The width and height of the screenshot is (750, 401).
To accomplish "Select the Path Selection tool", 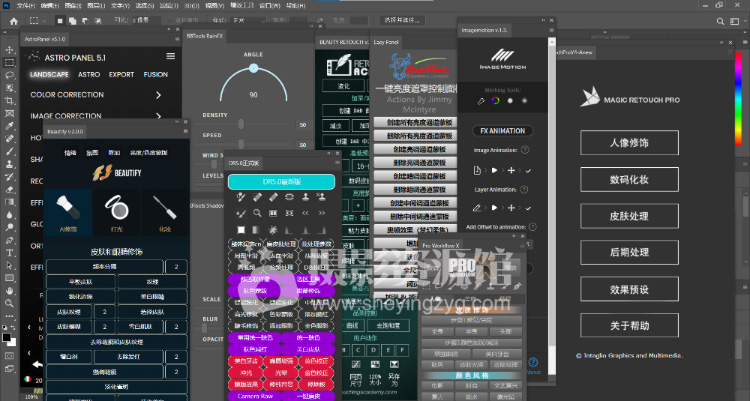I will pyautogui.click(x=9, y=265).
